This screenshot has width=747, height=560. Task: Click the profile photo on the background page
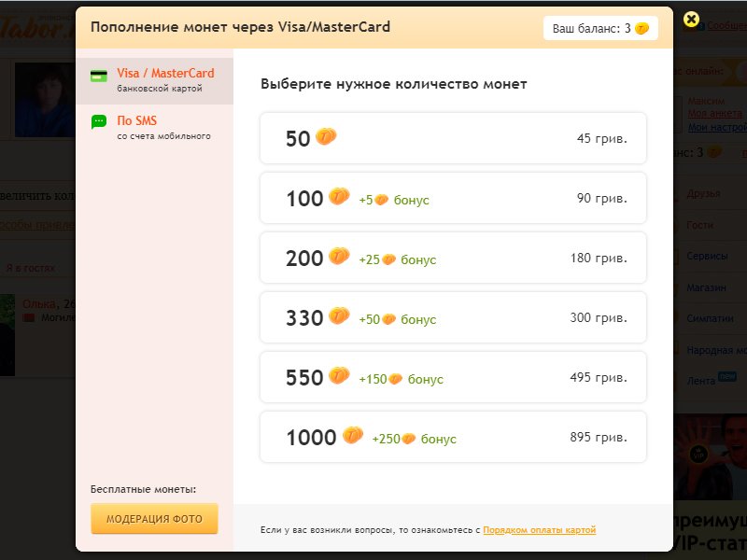(x=45, y=100)
